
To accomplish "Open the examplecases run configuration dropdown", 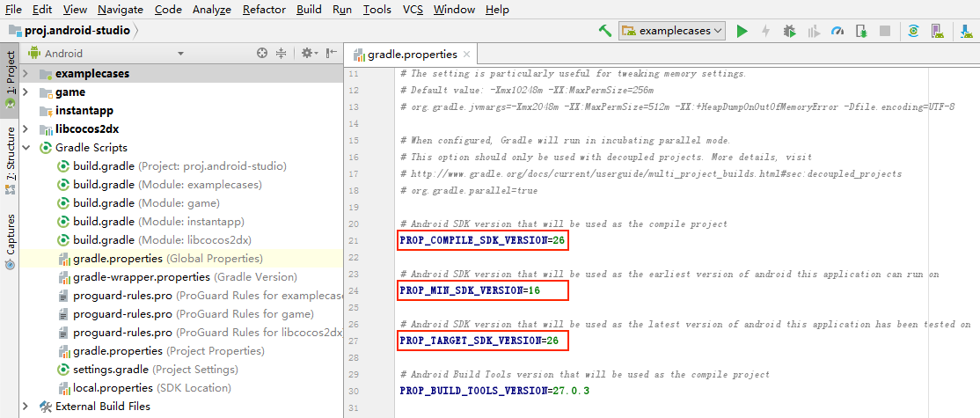I will click(672, 31).
